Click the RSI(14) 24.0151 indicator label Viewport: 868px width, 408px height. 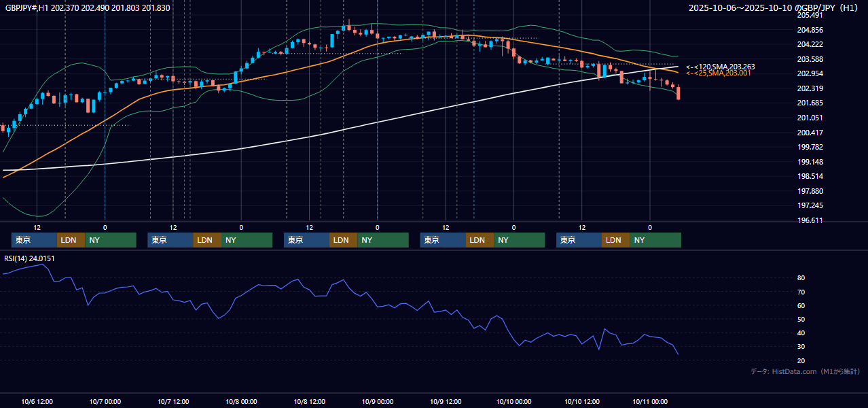pyautogui.click(x=29, y=258)
